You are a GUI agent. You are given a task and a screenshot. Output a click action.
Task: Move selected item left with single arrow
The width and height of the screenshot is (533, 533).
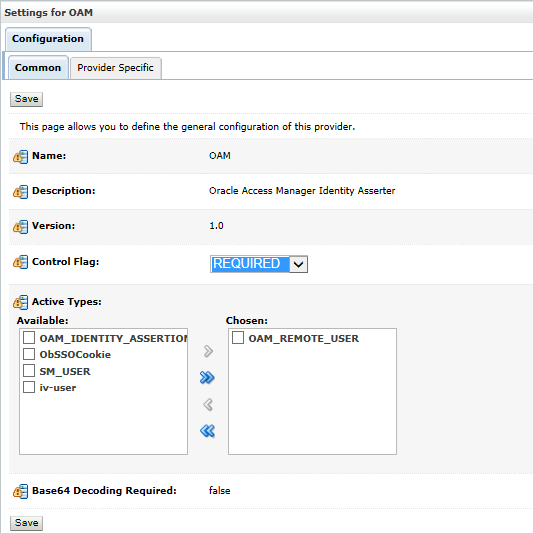pos(208,405)
